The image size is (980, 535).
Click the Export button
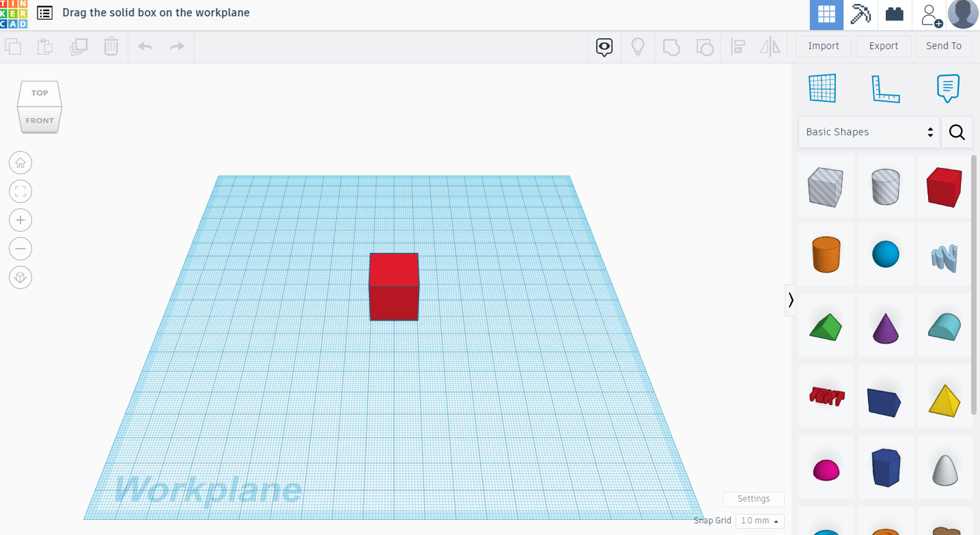click(884, 46)
